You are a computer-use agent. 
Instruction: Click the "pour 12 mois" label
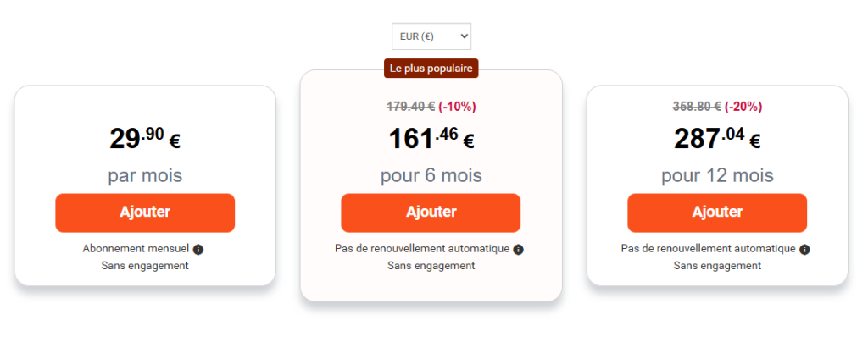[717, 176]
